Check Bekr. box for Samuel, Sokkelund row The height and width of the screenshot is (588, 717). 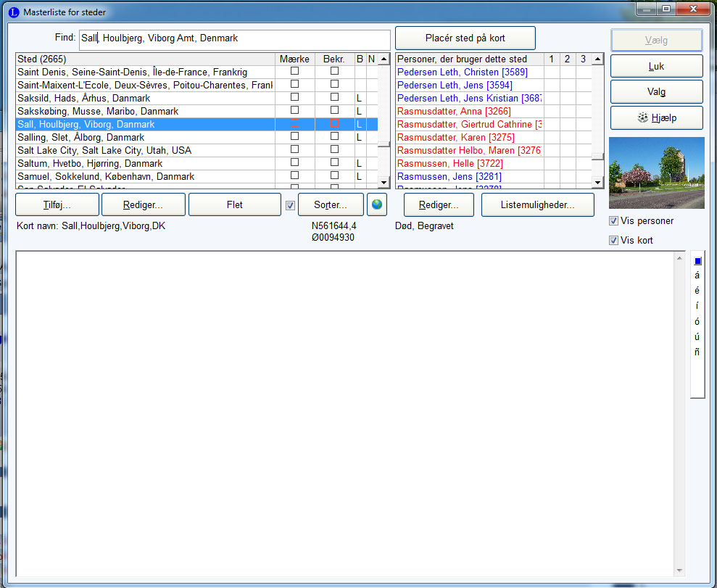(335, 175)
